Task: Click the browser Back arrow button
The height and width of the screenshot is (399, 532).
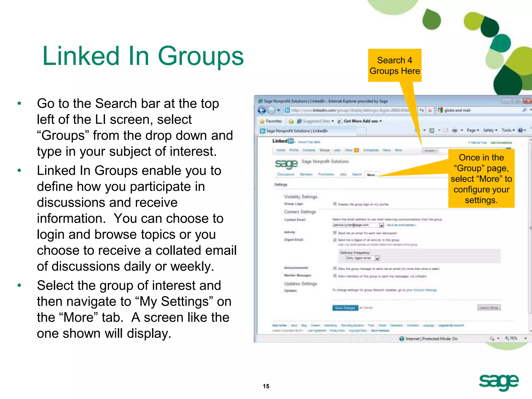Action: pyautogui.click(x=262, y=110)
